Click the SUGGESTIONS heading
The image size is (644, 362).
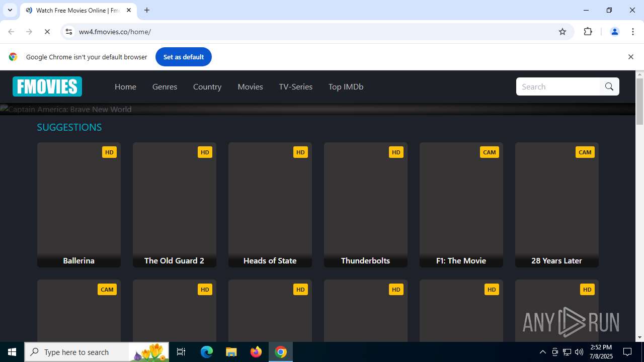coord(69,127)
